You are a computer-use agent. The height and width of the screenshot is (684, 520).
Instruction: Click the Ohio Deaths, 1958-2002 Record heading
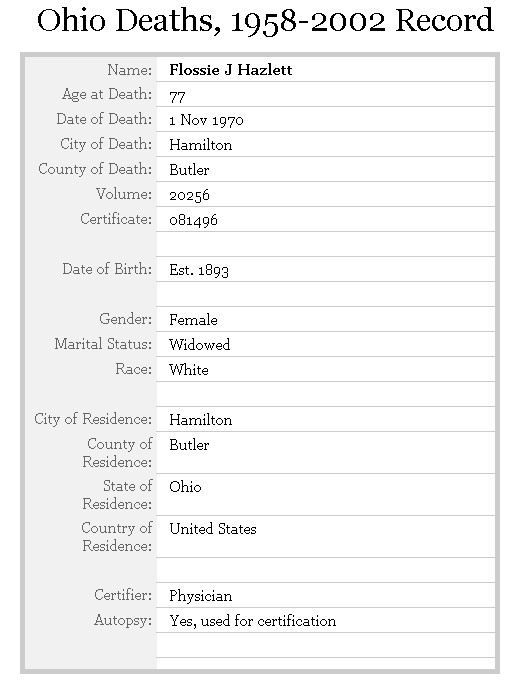pos(265,21)
